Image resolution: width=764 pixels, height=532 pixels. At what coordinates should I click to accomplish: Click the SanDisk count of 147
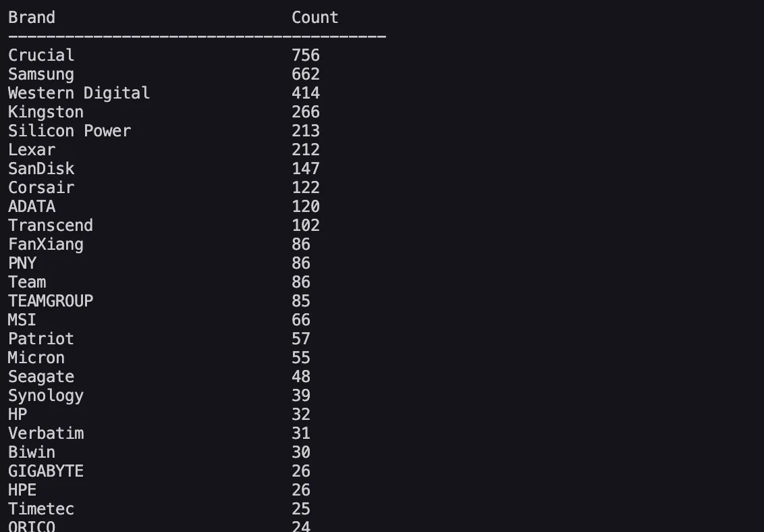tap(306, 169)
